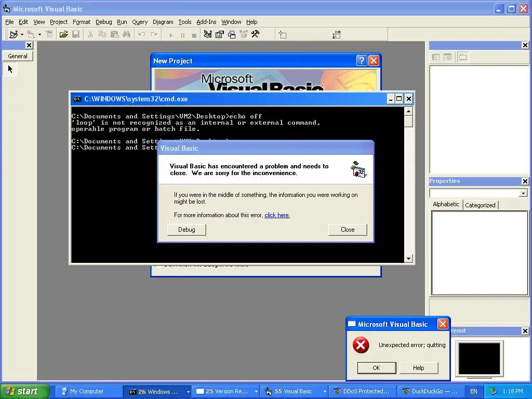This screenshot has width=532, height=399.
Task: Expand the 55 Visual Basic taskbar group arrow
Action: click(325, 392)
